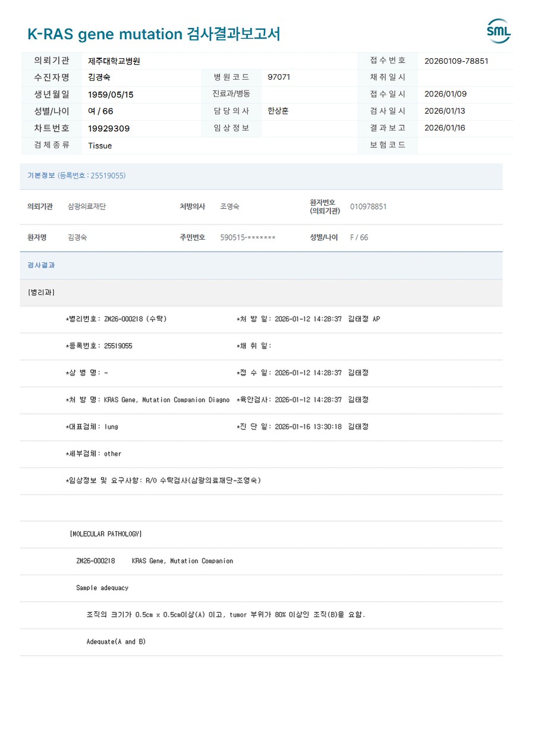535x756 pixels.
Task: Select the patient number '010978851'
Action: tap(368, 207)
